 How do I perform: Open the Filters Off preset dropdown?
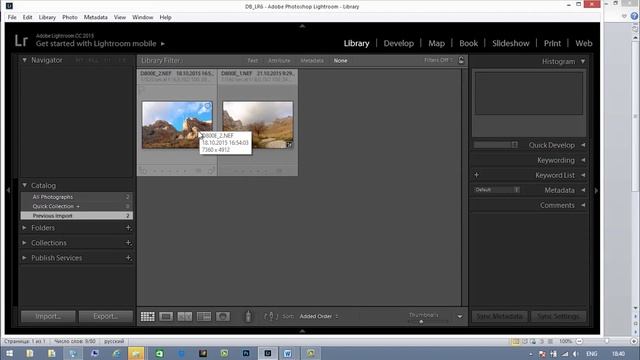(x=438, y=60)
